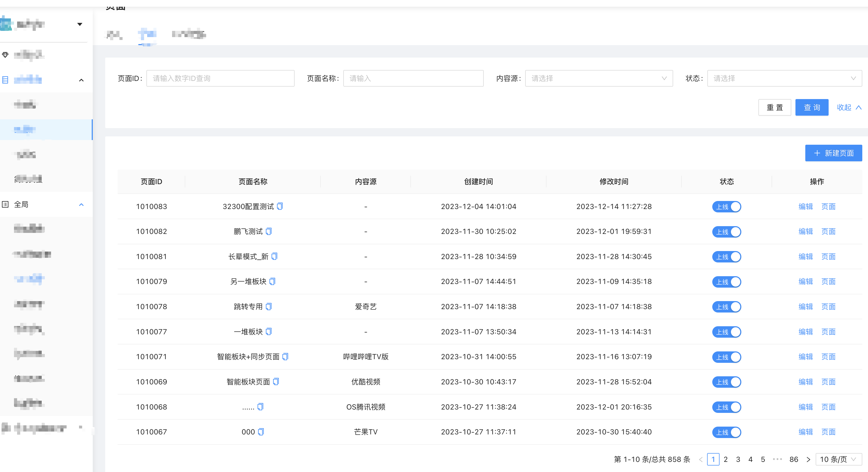This screenshot has height=472, width=868.
Task: Toggle 上线 switch for page 1010083
Action: pyautogui.click(x=727, y=206)
